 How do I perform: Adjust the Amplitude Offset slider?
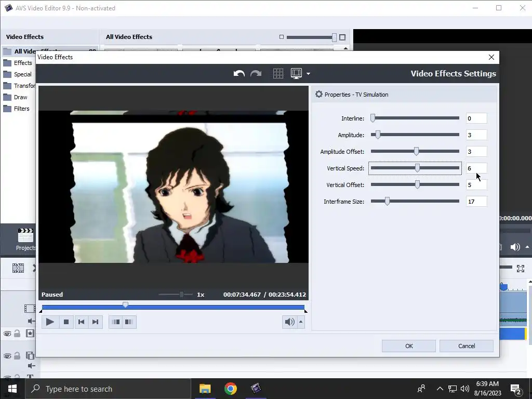tap(415, 151)
